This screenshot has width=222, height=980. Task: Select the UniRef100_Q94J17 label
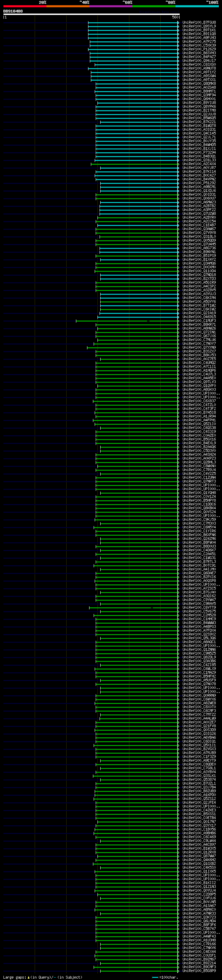tap(199, 60)
